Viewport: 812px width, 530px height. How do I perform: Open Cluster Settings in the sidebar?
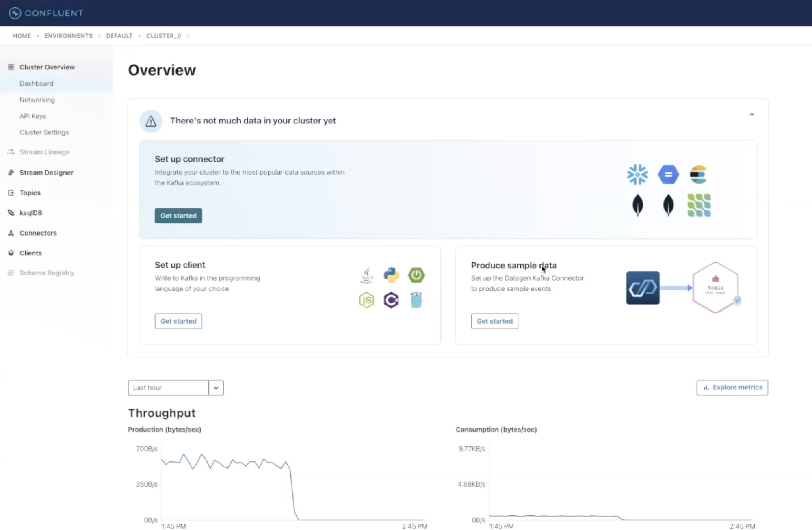(44, 132)
